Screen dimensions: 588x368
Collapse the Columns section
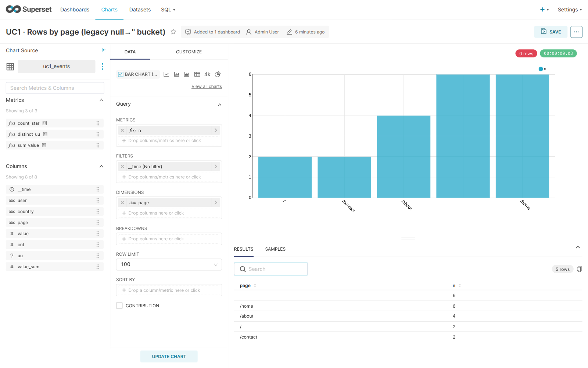(101, 166)
